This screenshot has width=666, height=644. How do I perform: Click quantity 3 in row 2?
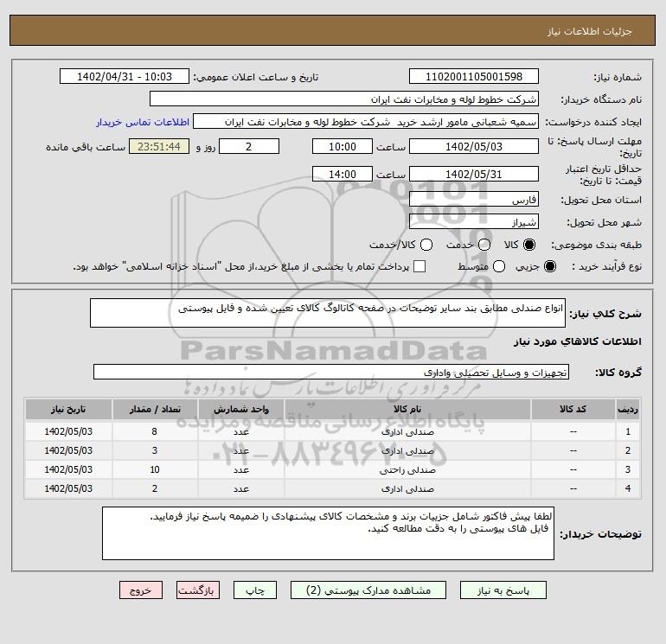[x=155, y=451]
